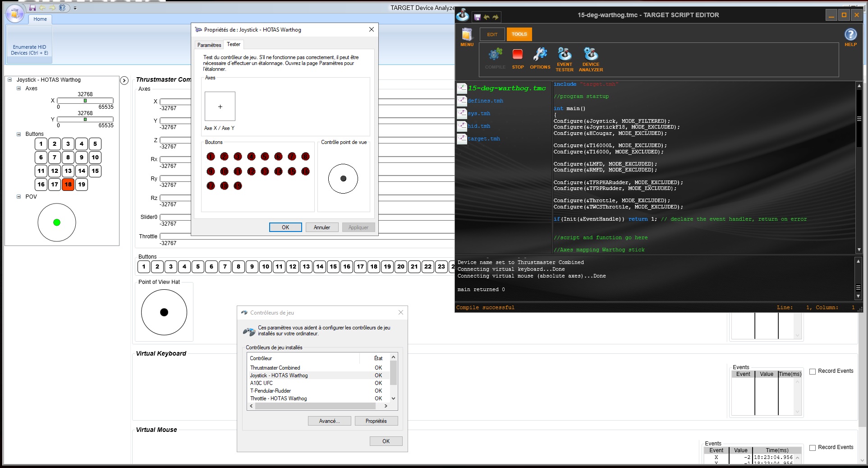868x468 pixels.
Task: Click the green POV hat indicator
Action: coord(57,222)
